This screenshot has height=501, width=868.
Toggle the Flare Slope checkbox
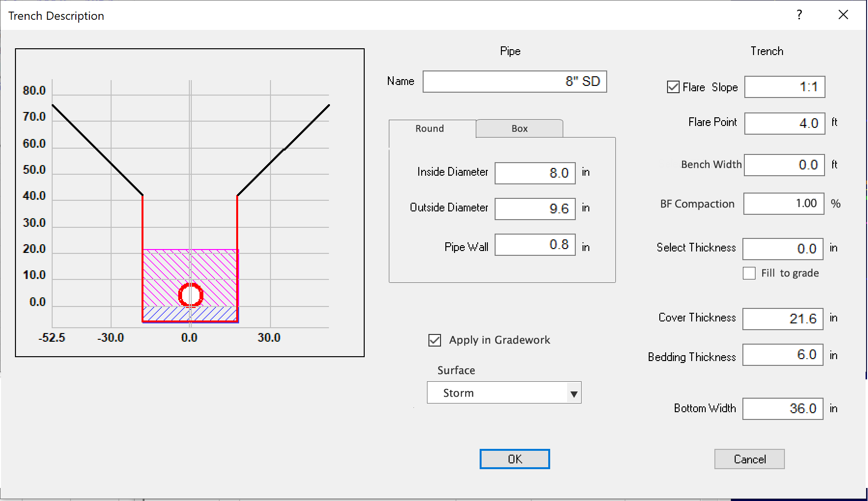pyautogui.click(x=673, y=87)
